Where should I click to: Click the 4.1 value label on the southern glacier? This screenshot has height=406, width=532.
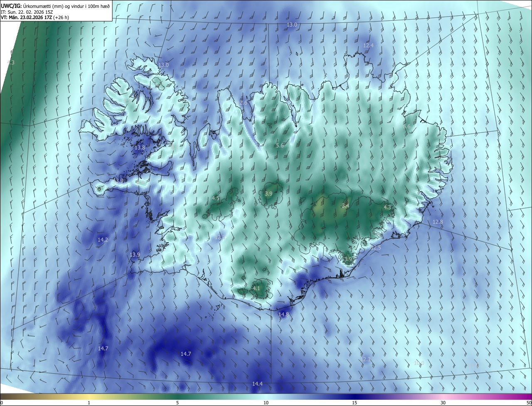coord(256,288)
